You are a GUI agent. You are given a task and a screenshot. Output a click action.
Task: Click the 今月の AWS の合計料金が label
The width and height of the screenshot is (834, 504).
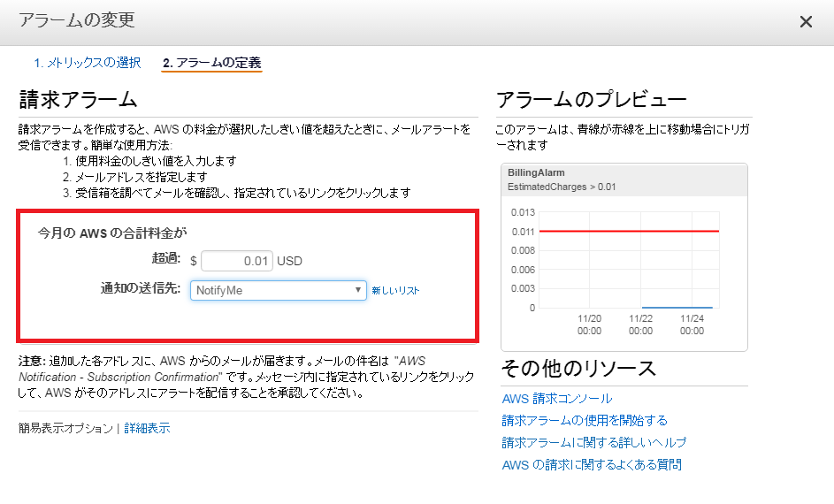(112, 233)
